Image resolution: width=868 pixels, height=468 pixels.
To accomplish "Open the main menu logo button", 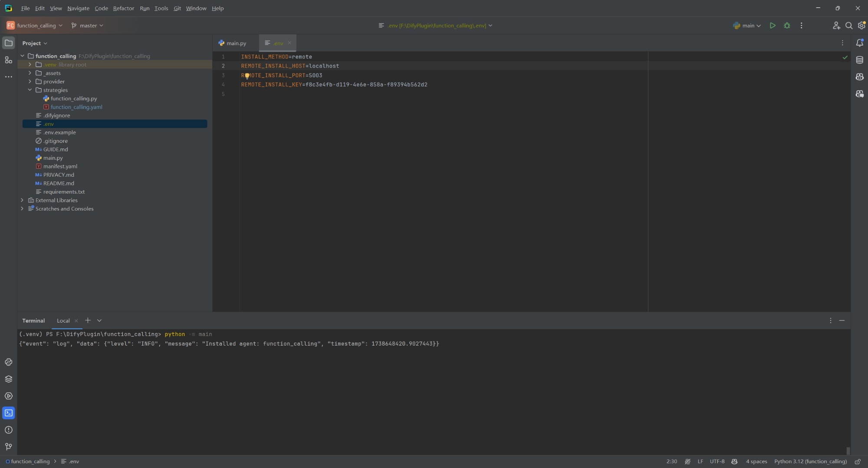I will point(8,8).
